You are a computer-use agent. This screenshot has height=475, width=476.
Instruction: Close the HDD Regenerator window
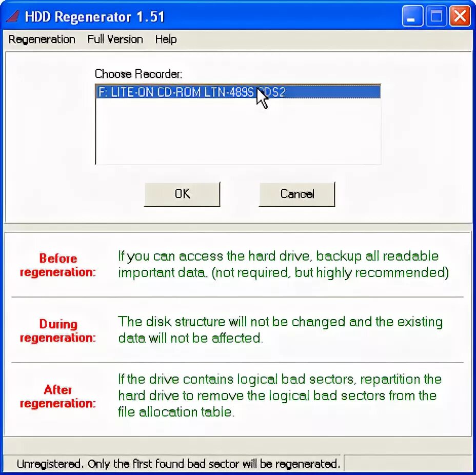[460, 16]
